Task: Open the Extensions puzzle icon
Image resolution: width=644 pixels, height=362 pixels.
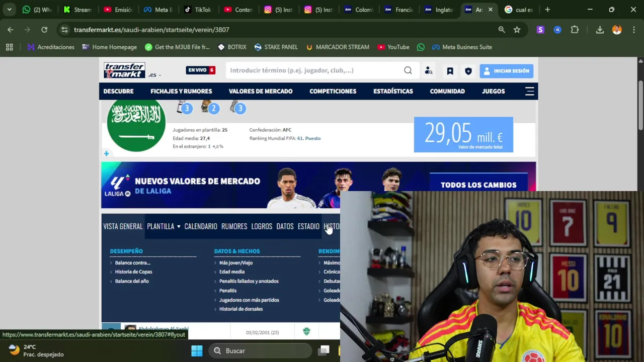Action: (575, 30)
